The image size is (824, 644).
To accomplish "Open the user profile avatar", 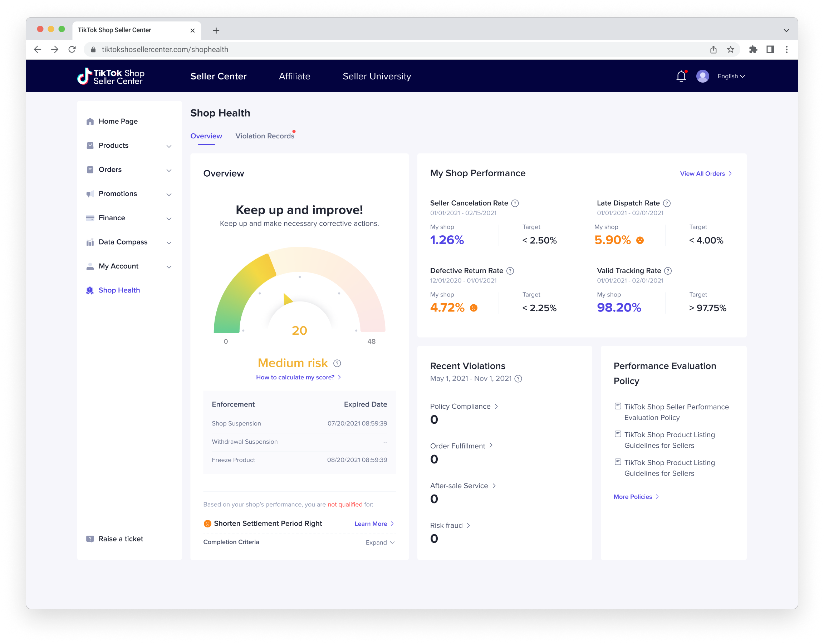I will [702, 76].
